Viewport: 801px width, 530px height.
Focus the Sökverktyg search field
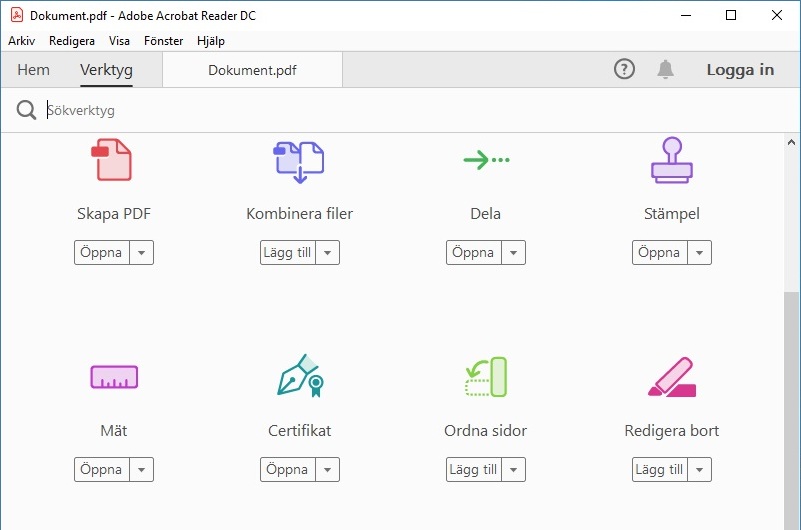(x=414, y=110)
